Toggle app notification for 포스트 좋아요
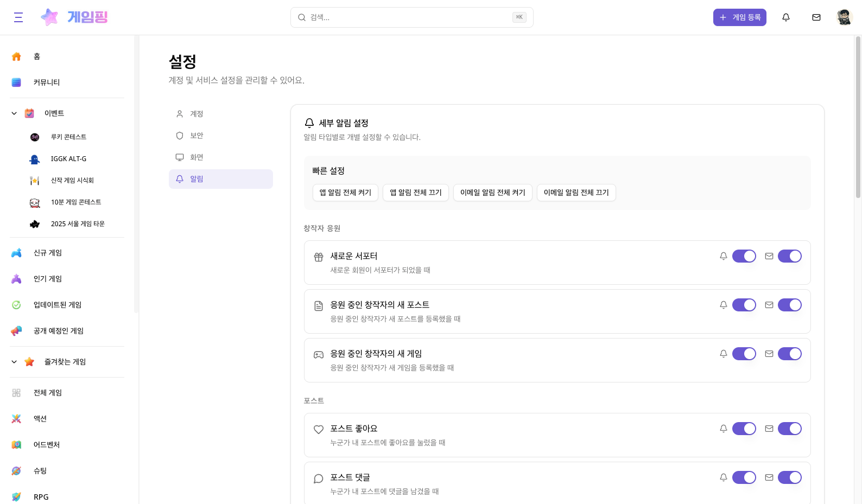Screen dimensions: 862x504 (744, 429)
